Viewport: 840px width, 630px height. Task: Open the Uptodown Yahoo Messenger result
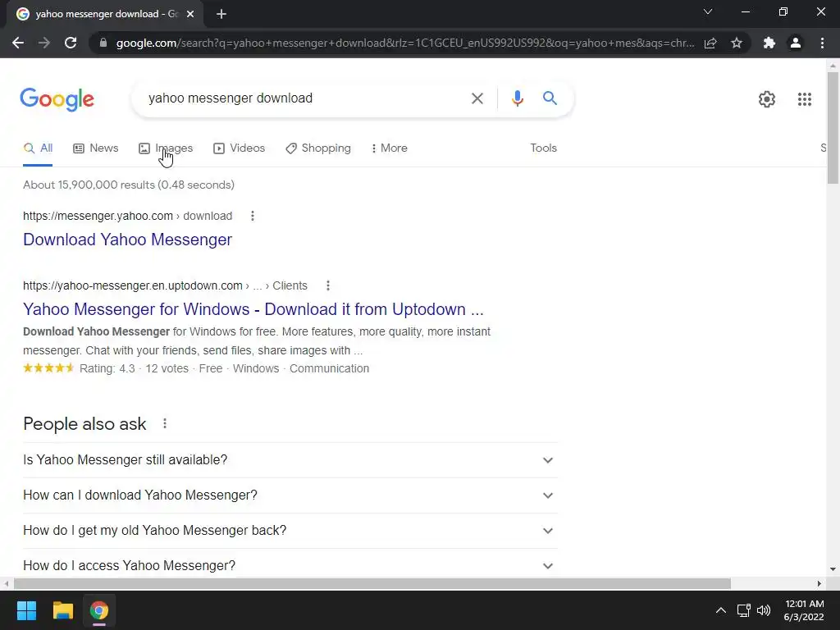[x=253, y=309]
